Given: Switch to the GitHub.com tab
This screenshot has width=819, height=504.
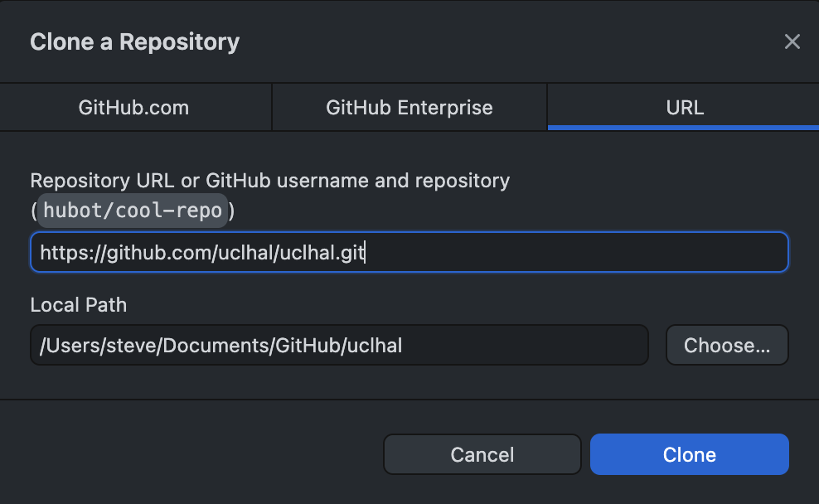Looking at the screenshot, I should (135, 107).
